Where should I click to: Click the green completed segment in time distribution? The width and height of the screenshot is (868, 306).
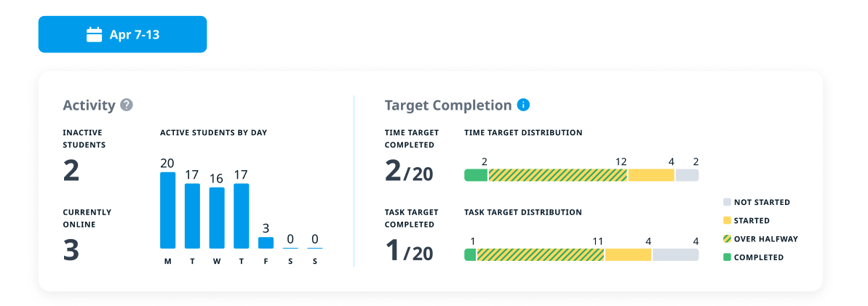[476, 175]
